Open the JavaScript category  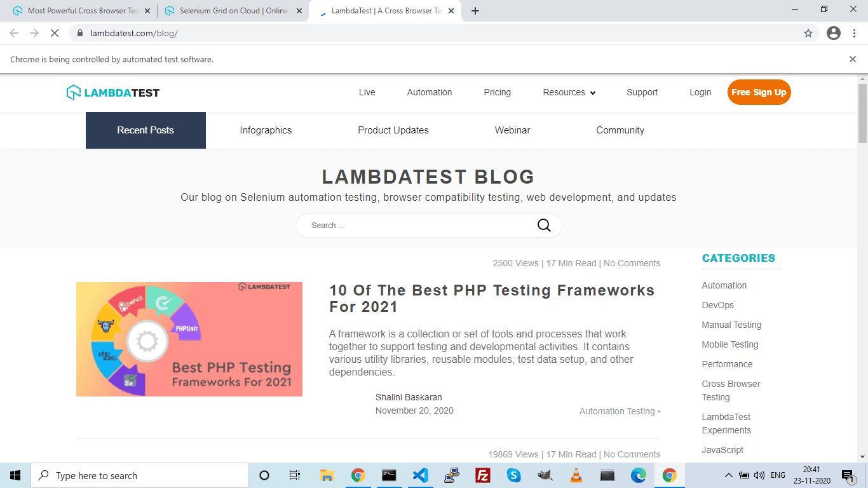(x=723, y=450)
